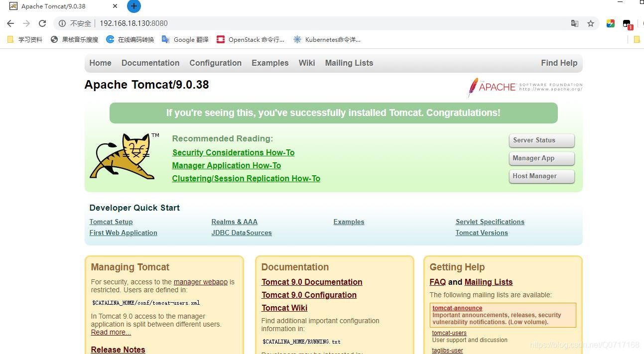Open Examples under Developer Quick Start
The height and width of the screenshot is (354, 644).
(x=349, y=222)
